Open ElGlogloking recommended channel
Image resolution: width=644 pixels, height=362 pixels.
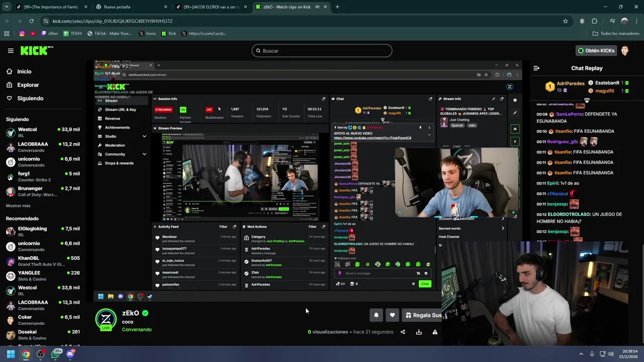click(x=42, y=232)
